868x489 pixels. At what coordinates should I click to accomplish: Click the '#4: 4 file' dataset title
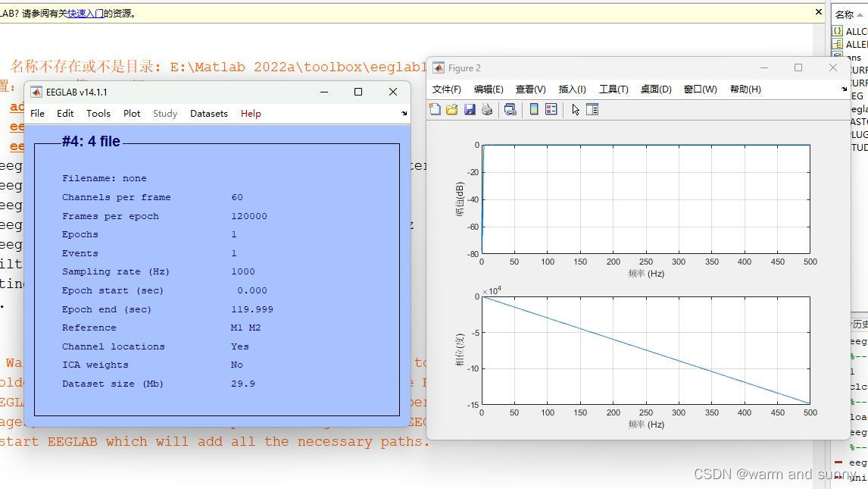(x=92, y=142)
